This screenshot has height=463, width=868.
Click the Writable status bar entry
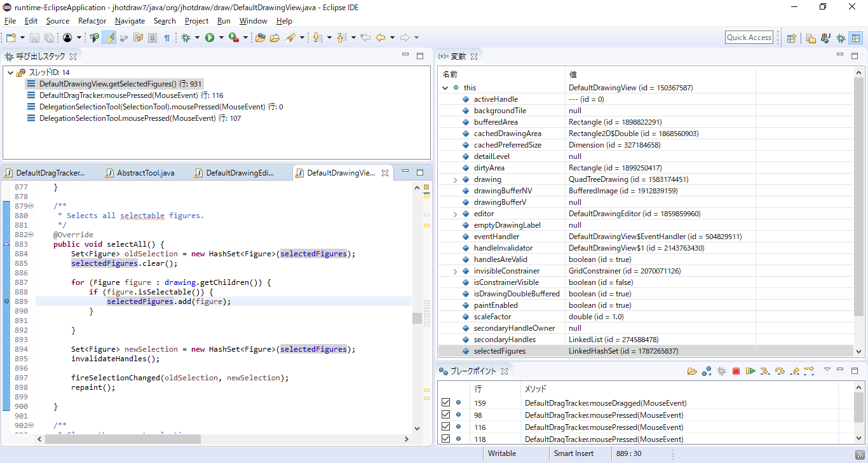click(502, 453)
